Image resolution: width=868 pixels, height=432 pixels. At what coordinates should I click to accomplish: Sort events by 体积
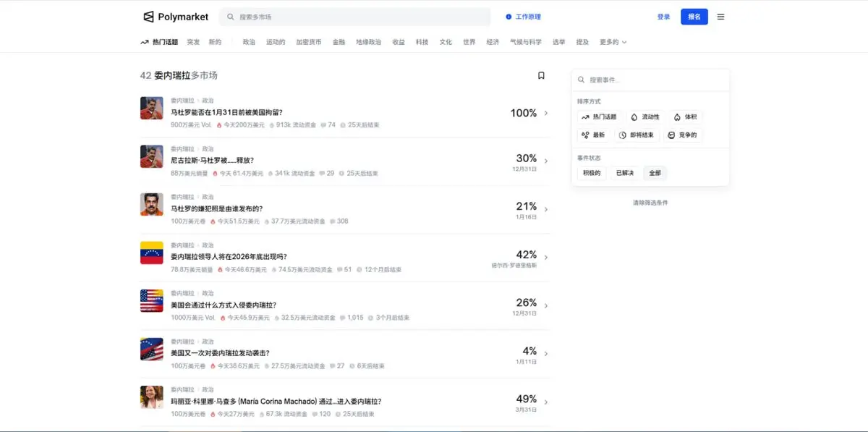click(685, 117)
